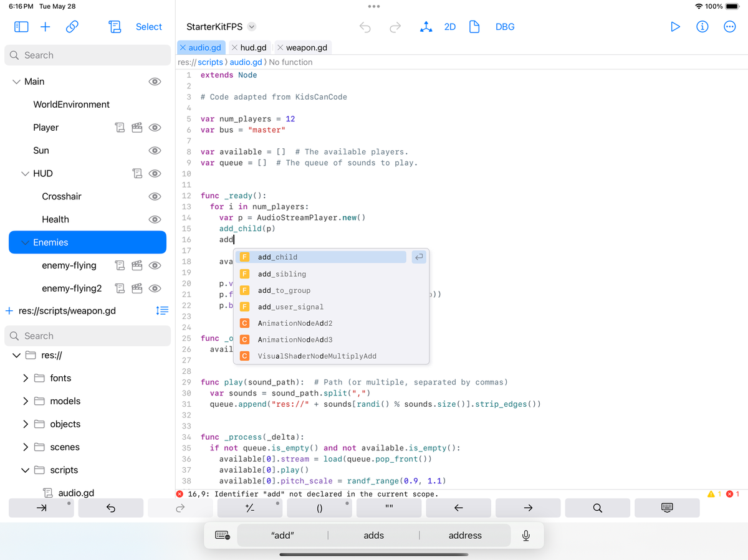This screenshot has width=748, height=560.
Task: Tap the Select button
Action: (148, 27)
